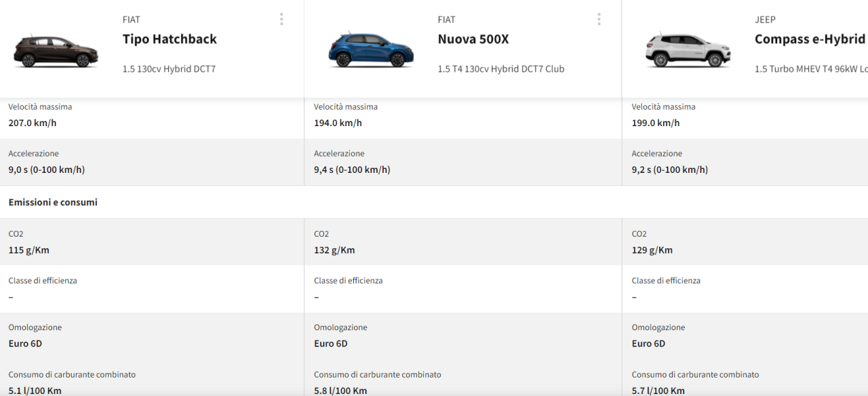The width and height of the screenshot is (868, 396).
Task: Select the 1.5 T4 130cv Hybrid DCT7 Club text
Action: click(x=501, y=68)
